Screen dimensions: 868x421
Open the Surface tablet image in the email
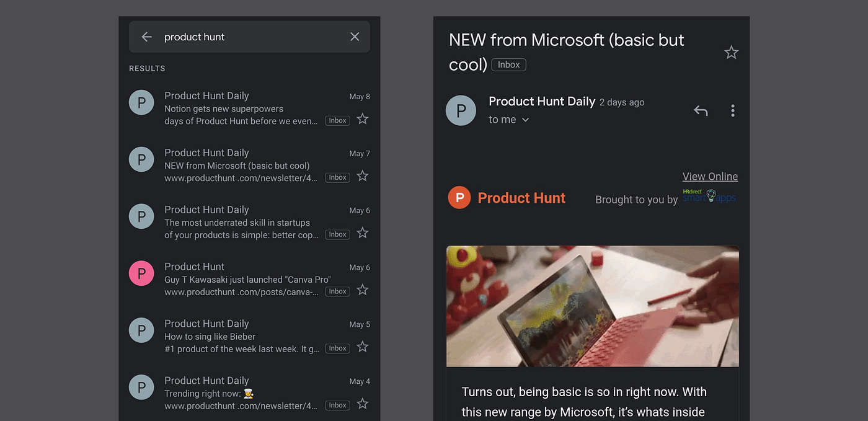pyautogui.click(x=593, y=306)
